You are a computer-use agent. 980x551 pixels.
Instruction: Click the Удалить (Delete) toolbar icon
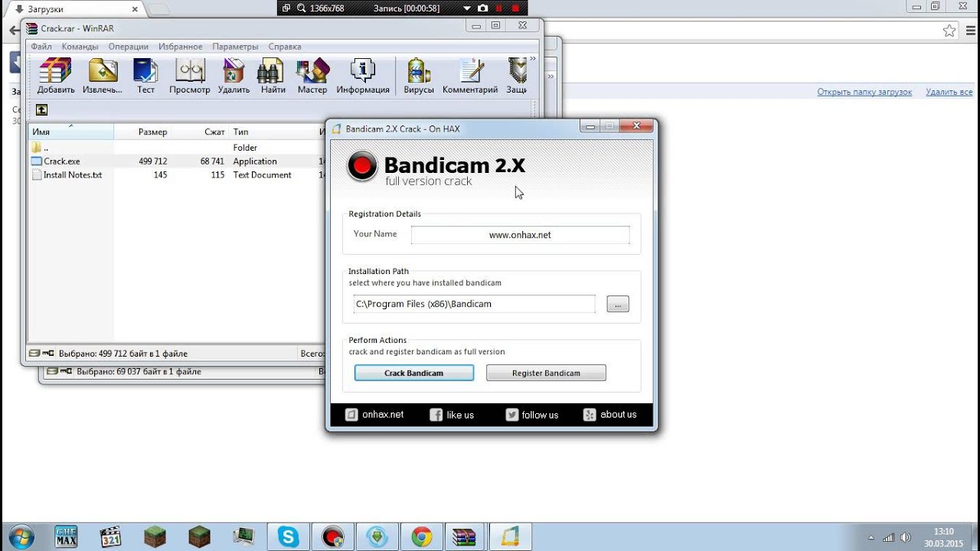[x=234, y=77]
